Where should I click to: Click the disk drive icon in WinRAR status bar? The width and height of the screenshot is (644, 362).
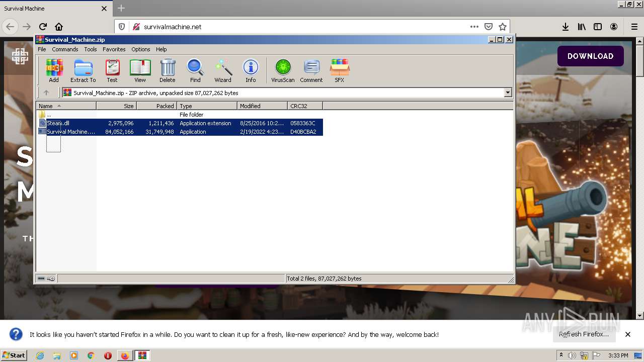[x=41, y=279]
